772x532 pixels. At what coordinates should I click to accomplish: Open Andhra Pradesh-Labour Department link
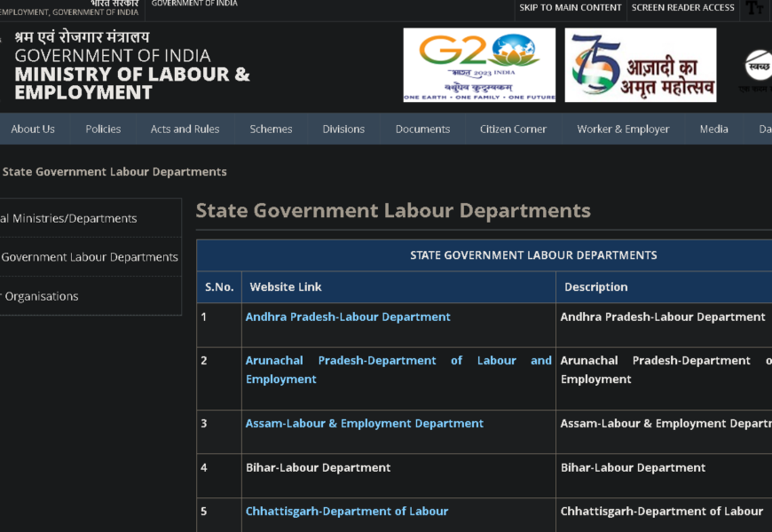coord(348,317)
